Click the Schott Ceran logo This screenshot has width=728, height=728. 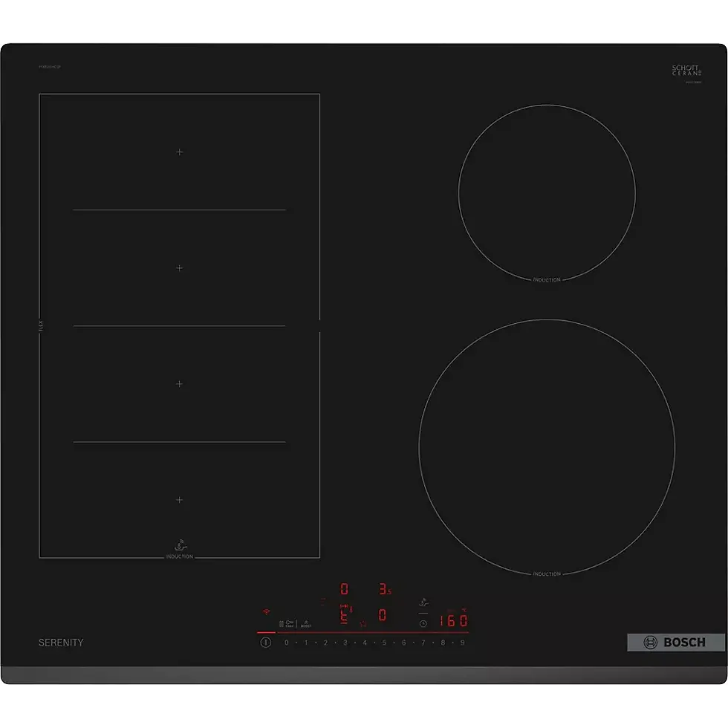(x=686, y=71)
